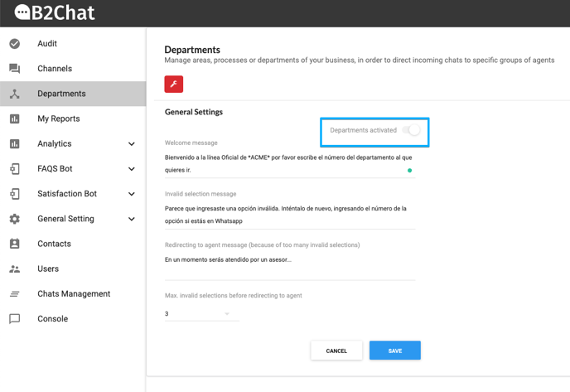The image size is (570, 392).
Task: Click the General Setting gear icon
Action: (x=15, y=219)
